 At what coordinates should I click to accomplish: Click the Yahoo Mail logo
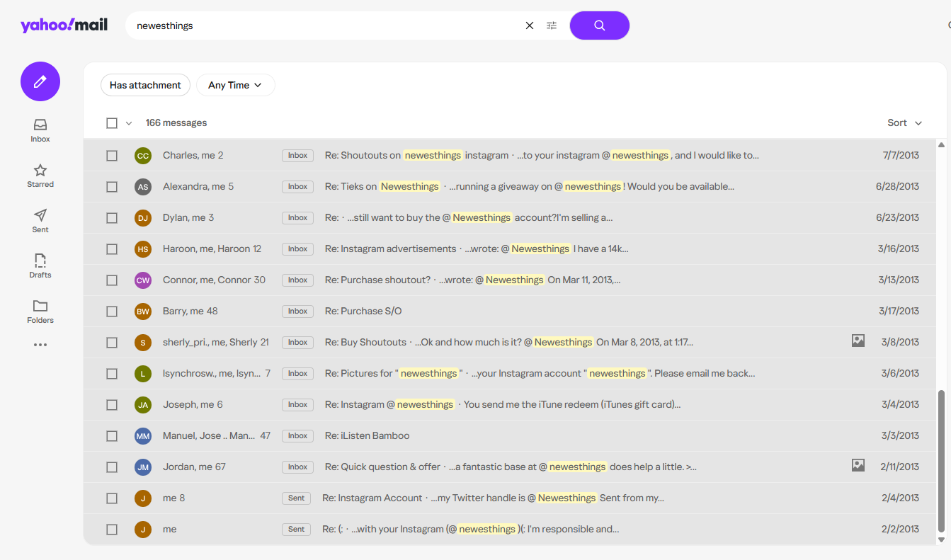64,25
